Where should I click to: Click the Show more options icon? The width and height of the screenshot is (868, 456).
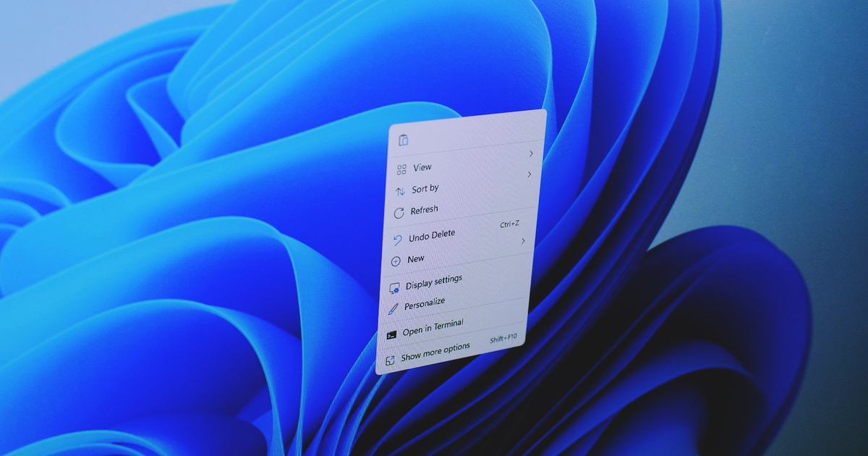(390, 360)
